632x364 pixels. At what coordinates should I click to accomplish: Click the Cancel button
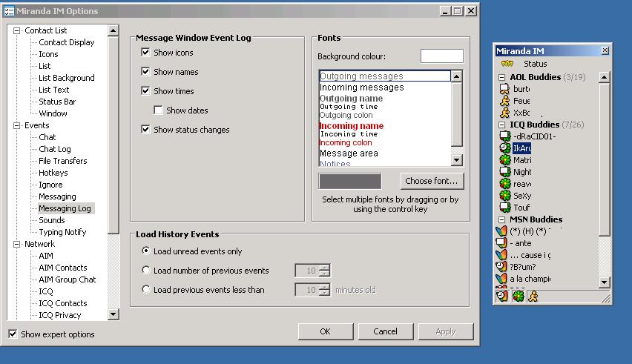point(385,331)
